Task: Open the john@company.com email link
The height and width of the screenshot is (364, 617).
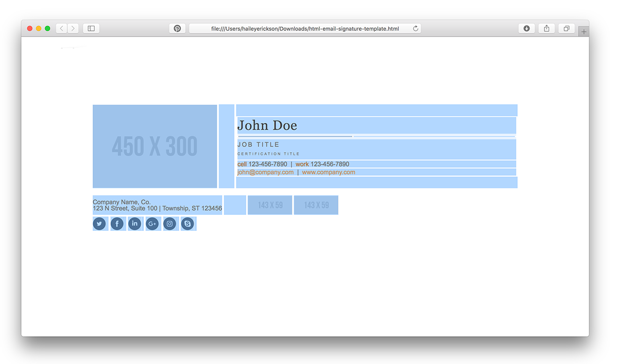Action: point(265,172)
